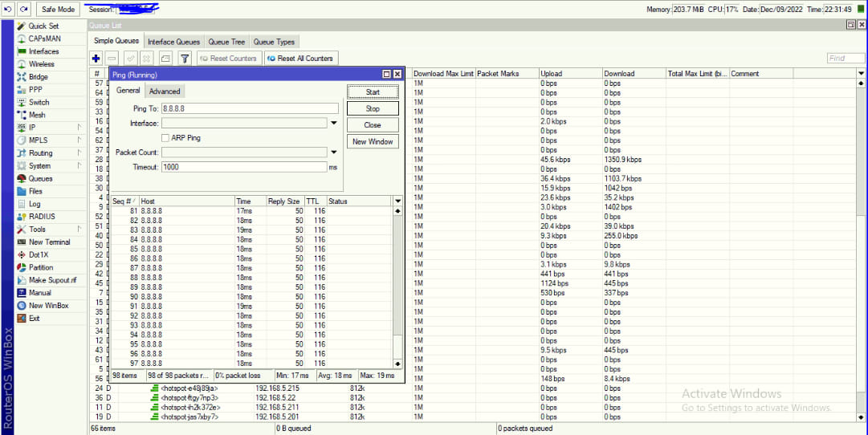Switch to the Interface Queues tab

point(173,42)
